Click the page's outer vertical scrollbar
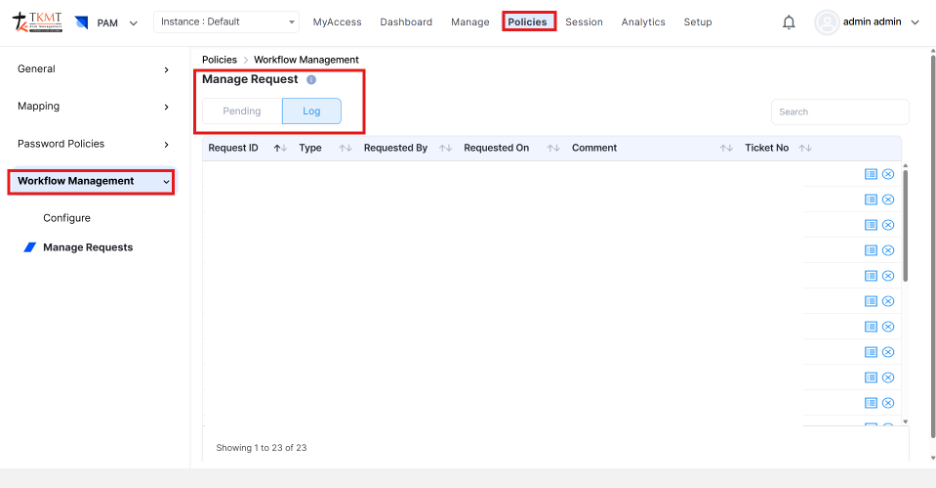 click(933, 246)
